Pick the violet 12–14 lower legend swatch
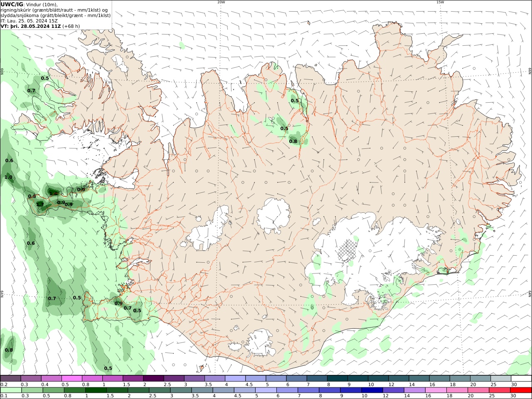This screenshot has height=399, width=532. click(393, 390)
